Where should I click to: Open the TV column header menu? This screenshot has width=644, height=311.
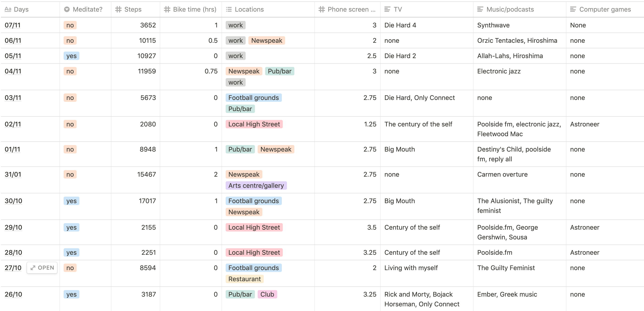pos(427,10)
